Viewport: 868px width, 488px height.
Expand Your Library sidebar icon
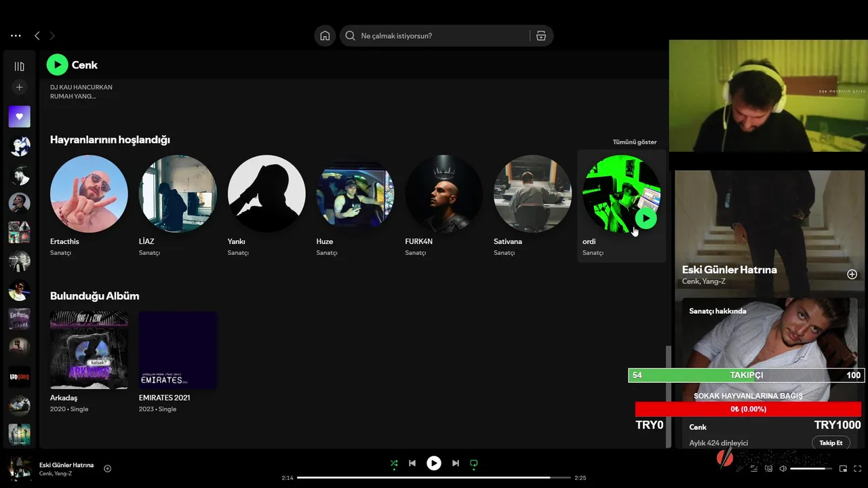coord(19,66)
